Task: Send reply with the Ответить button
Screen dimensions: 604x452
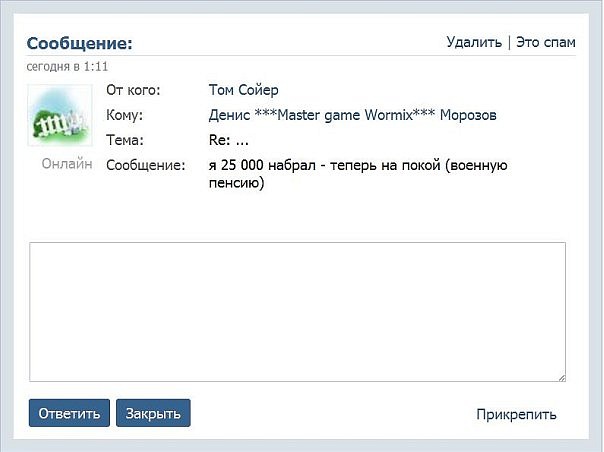Action: (69, 413)
